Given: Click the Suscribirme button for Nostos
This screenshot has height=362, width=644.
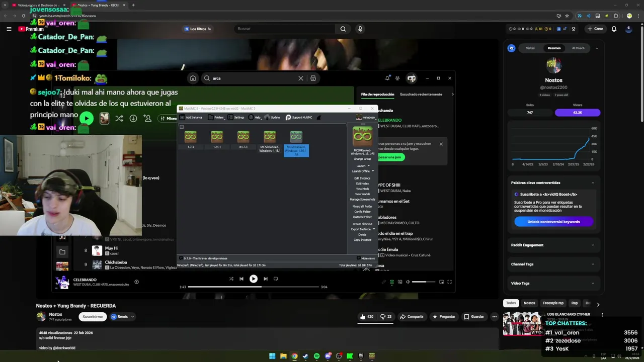Looking at the screenshot, I should tap(93, 317).
